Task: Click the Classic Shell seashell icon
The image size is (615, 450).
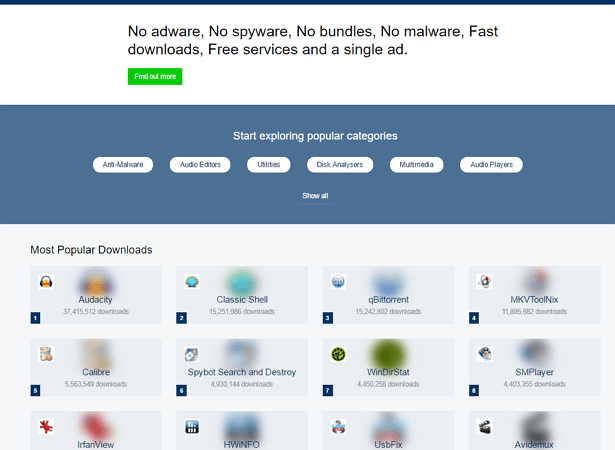Action: (x=192, y=282)
